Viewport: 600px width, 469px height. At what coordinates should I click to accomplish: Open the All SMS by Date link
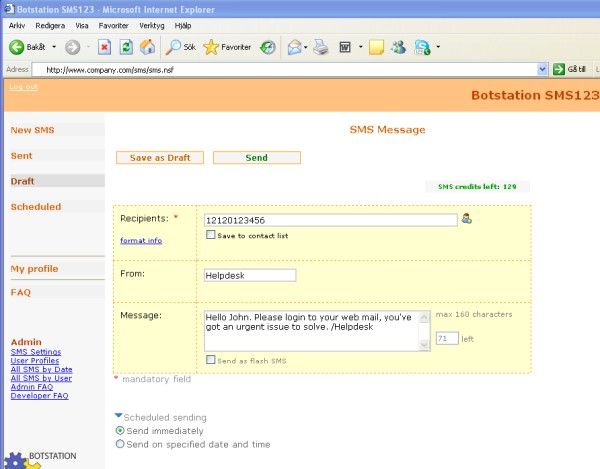click(42, 369)
